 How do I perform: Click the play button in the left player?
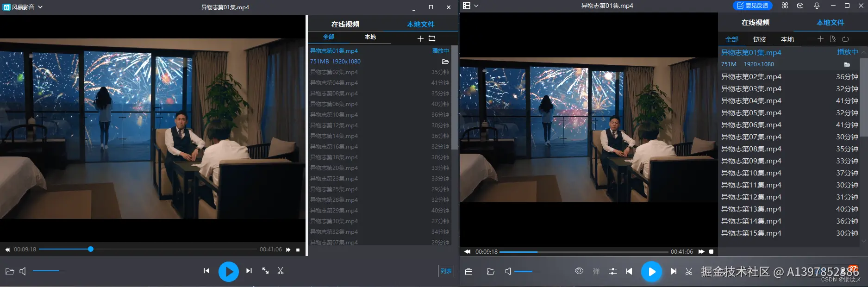(x=229, y=272)
